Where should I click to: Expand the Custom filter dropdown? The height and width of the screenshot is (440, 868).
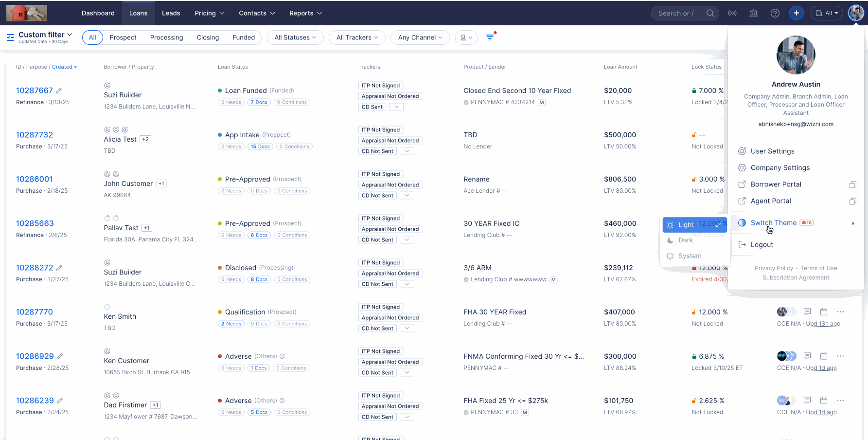tap(45, 35)
